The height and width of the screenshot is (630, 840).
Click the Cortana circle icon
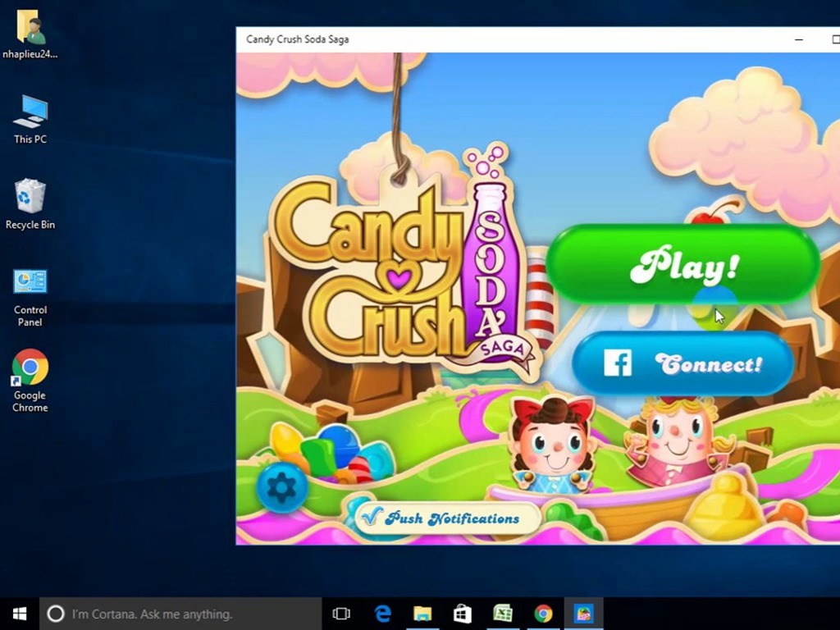(x=56, y=614)
